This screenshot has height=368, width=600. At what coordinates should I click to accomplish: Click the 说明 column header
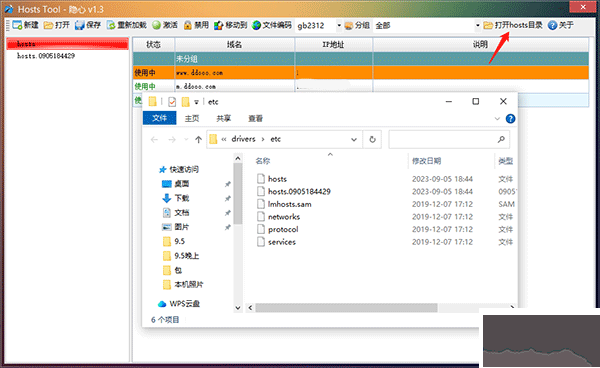pyautogui.click(x=481, y=45)
